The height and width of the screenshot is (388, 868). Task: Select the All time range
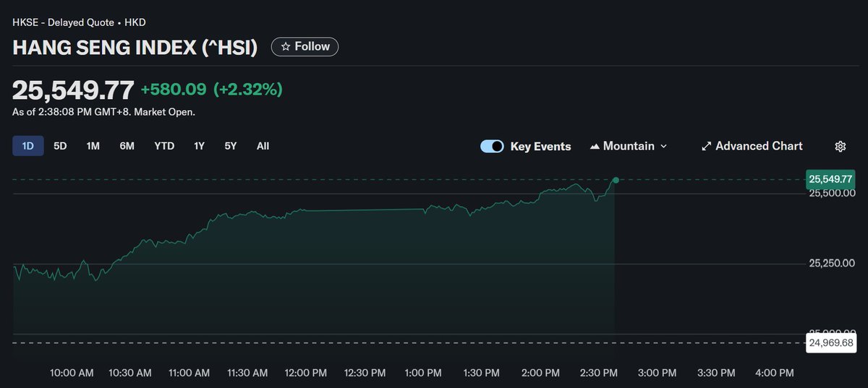(x=263, y=146)
